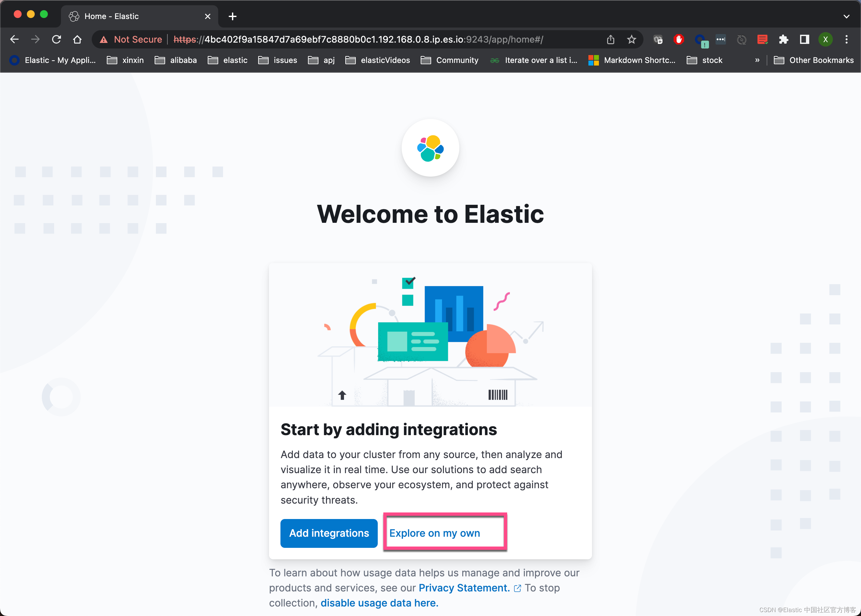The width and height of the screenshot is (861, 616).
Task: Click the green X profile avatar
Action: coord(825,39)
